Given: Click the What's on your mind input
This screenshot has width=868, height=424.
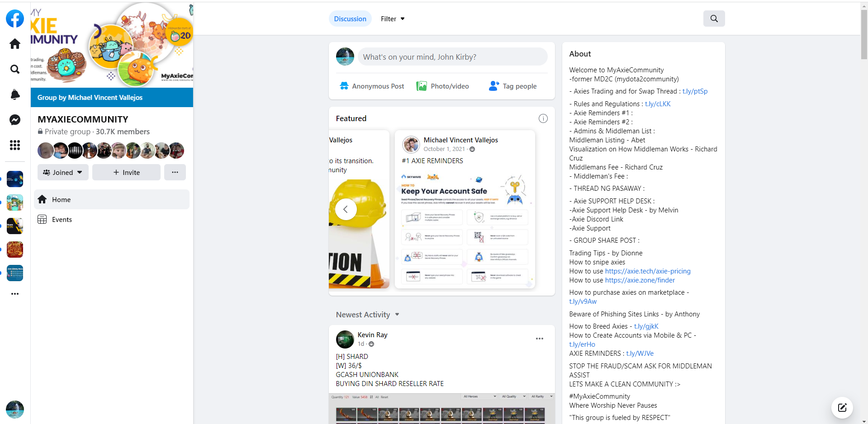Looking at the screenshot, I should 452,57.
